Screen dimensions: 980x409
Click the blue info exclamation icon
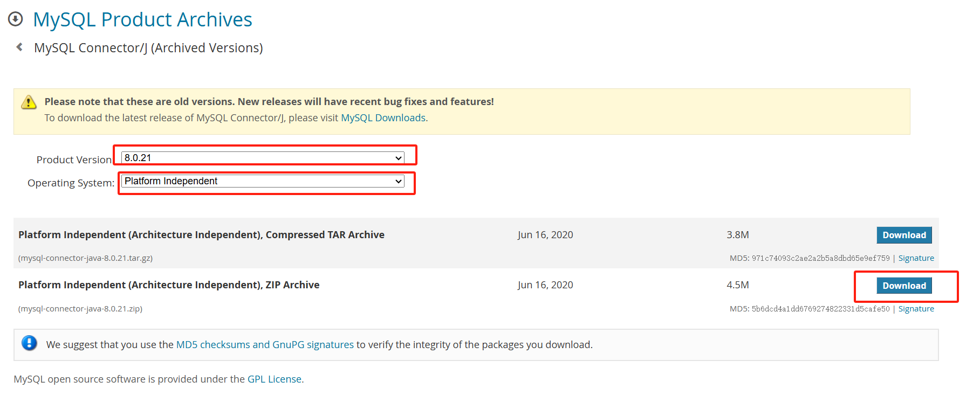tap(29, 343)
